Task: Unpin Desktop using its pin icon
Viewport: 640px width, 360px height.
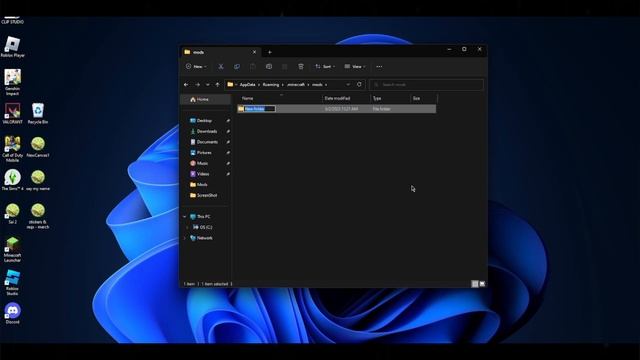Action: click(228, 121)
